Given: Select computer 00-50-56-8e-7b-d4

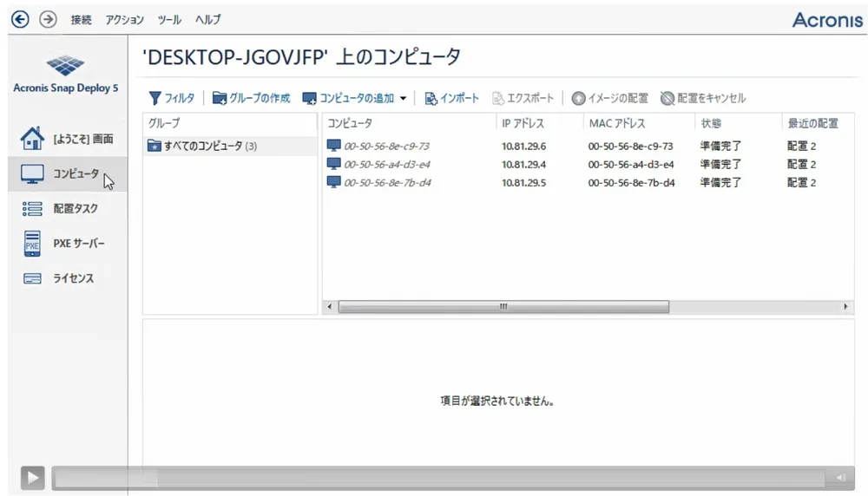Looking at the screenshot, I should coord(387,183).
